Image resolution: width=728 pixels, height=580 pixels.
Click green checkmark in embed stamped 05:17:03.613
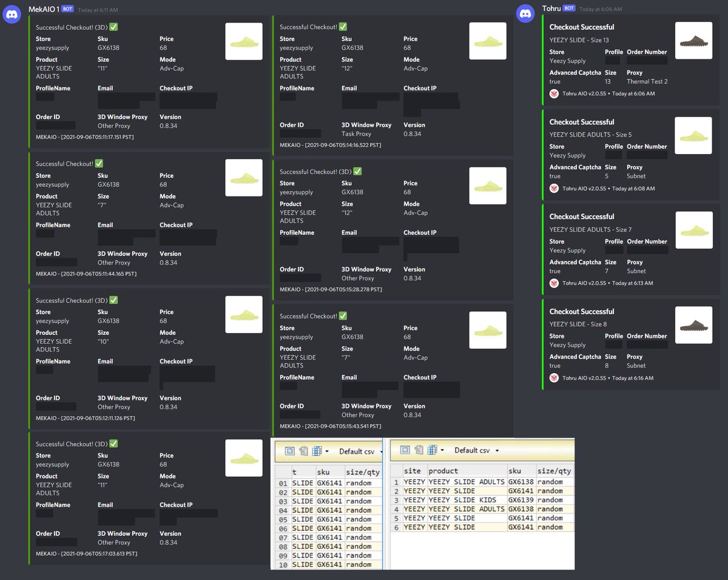(x=113, y=443)
